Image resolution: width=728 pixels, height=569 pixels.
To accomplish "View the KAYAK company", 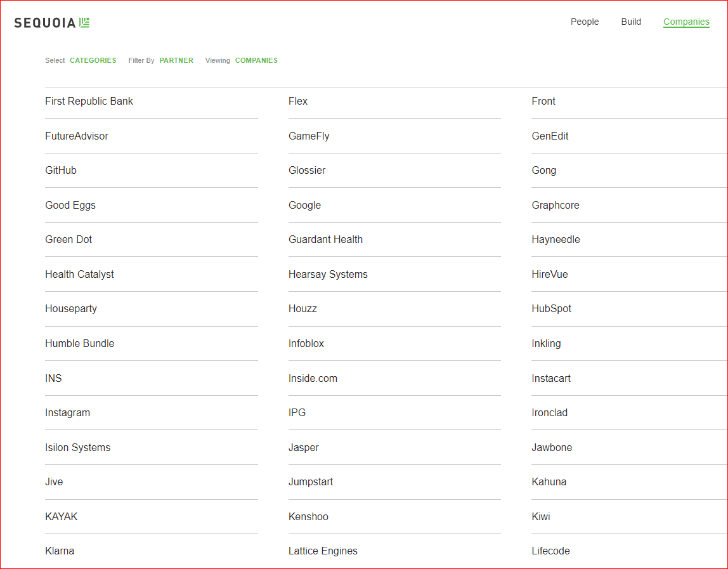I will (62, 517).
